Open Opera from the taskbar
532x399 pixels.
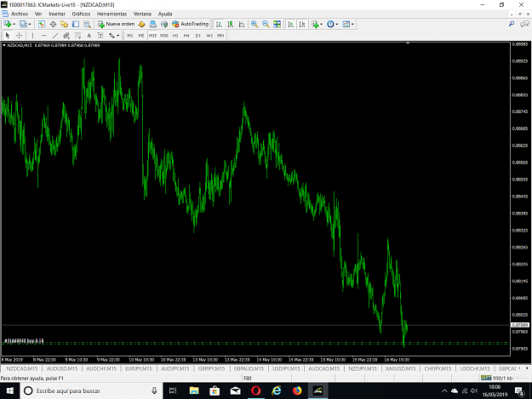click(256, 390)
